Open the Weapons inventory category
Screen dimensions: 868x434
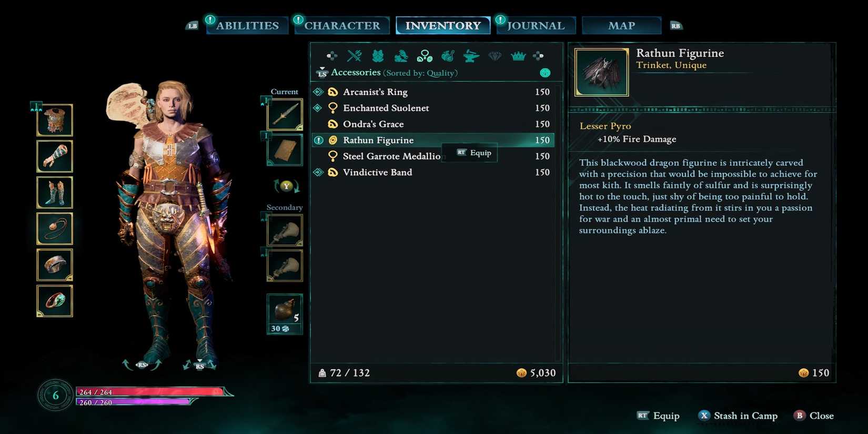point(355,55)
